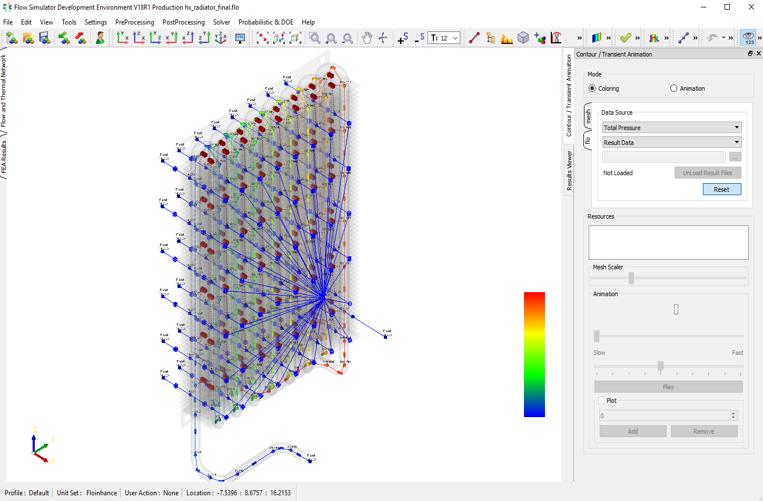Select the red connector line tool
This screenshot has width=763, height=501.
coord(474,38)
